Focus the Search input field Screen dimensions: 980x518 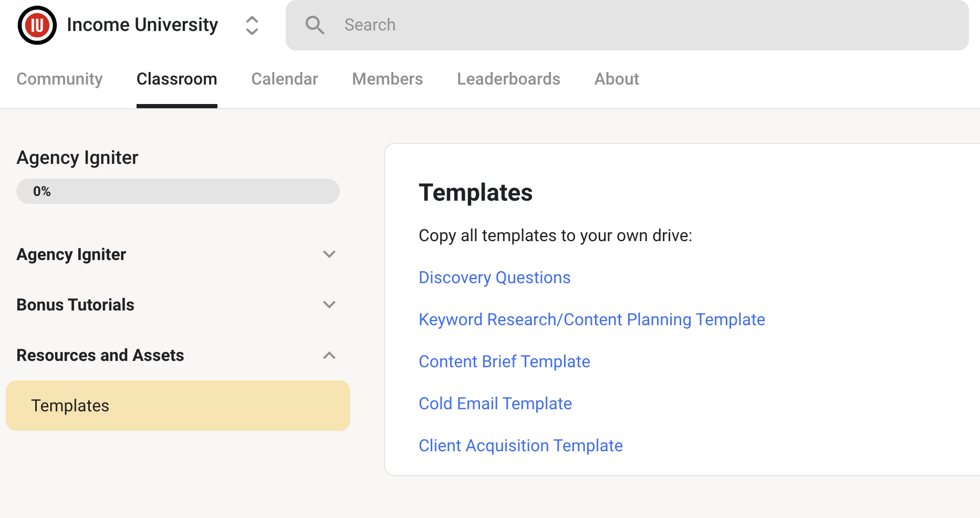click(627, 25)
